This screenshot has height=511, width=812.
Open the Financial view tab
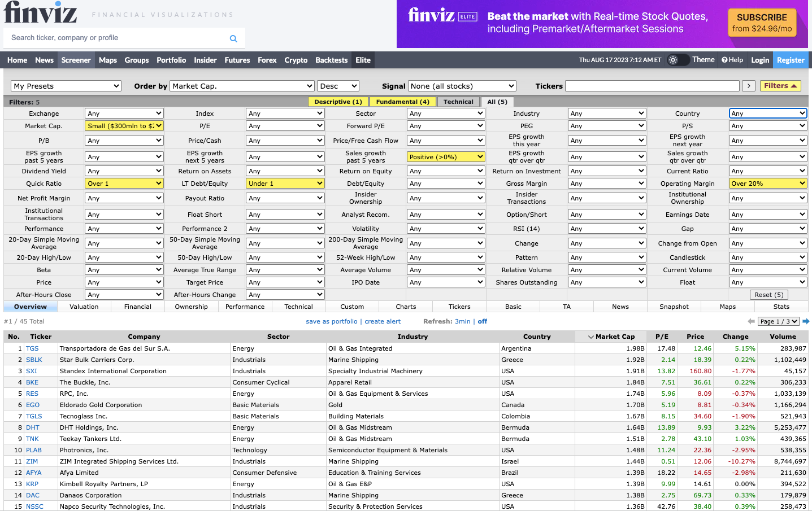pos(138,307)
